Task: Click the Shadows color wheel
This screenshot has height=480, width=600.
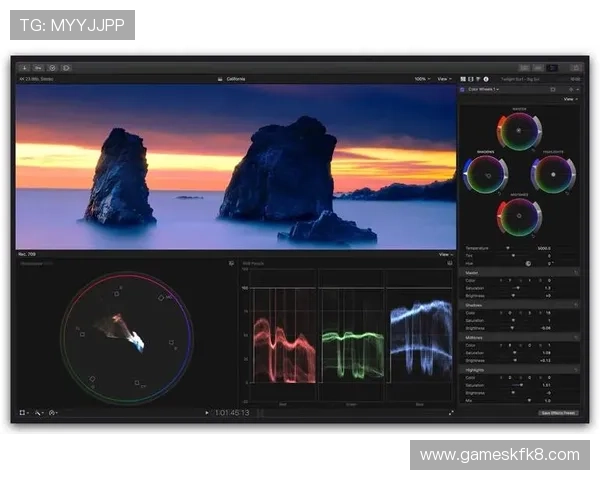Action: coord(485,175)
